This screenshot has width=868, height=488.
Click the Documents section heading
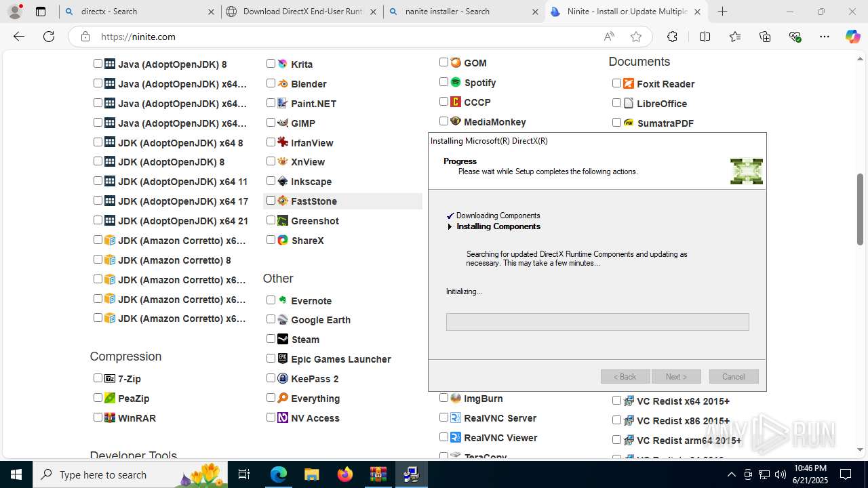639,62
